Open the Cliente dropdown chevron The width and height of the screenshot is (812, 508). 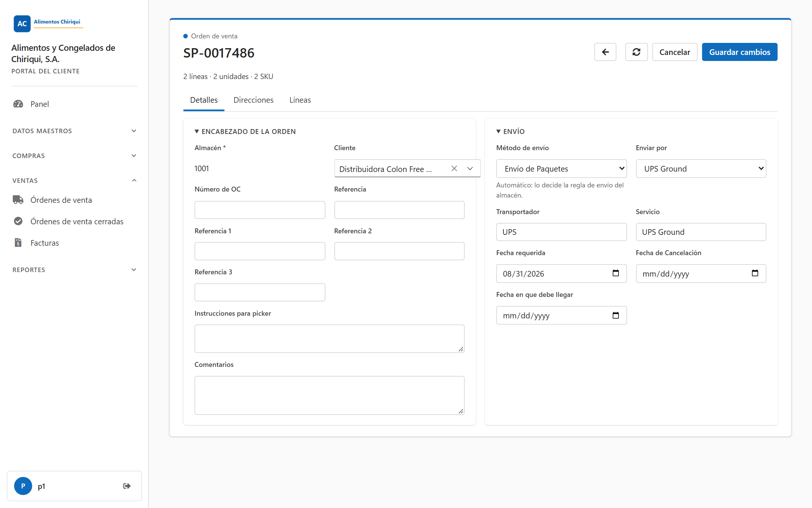[470, 169]
